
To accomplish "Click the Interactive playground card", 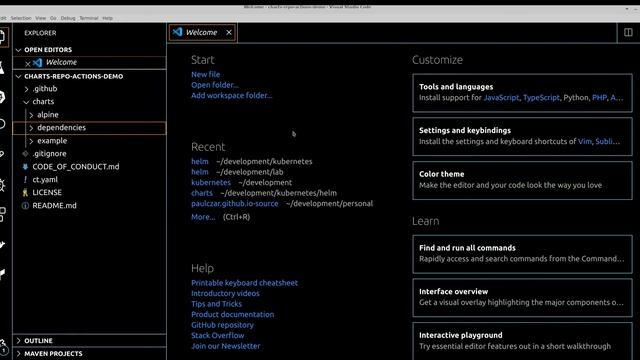I will point(522,341).
